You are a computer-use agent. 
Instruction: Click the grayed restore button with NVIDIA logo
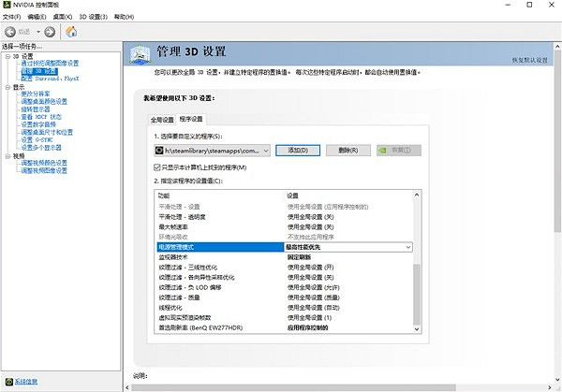(x=399, y=151)
